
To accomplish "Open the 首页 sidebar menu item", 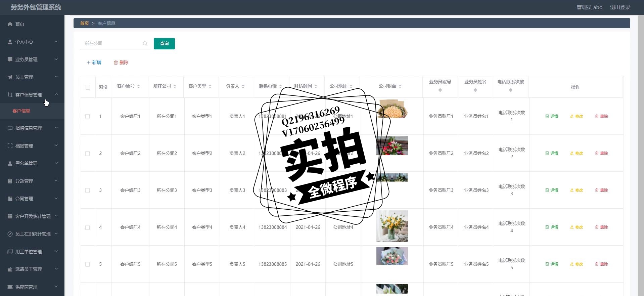I will point(32,24).
